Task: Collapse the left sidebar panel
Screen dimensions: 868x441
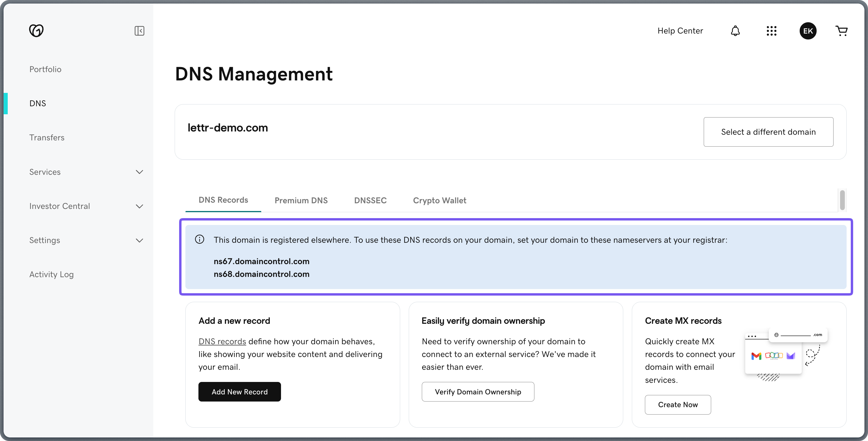Action: [140, 31]
